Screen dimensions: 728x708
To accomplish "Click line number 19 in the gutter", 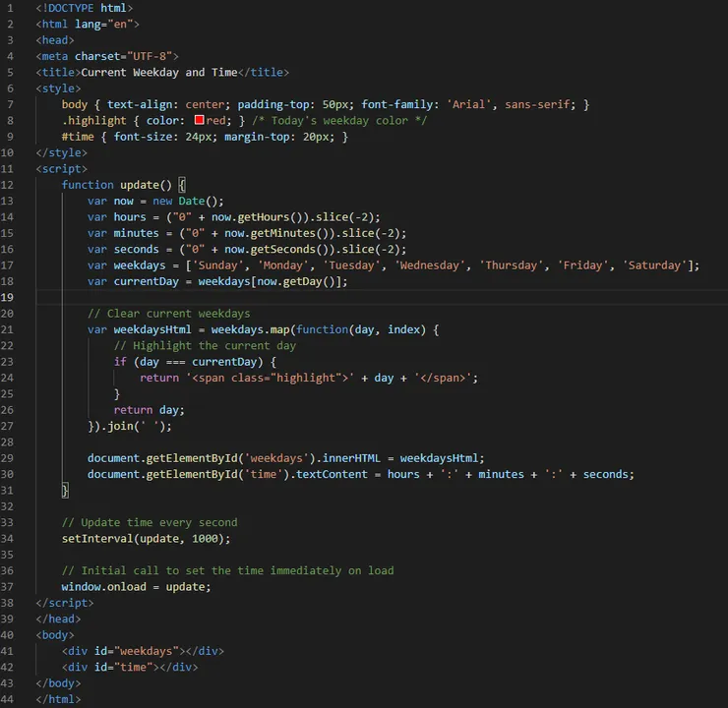I will click(7, 297).
